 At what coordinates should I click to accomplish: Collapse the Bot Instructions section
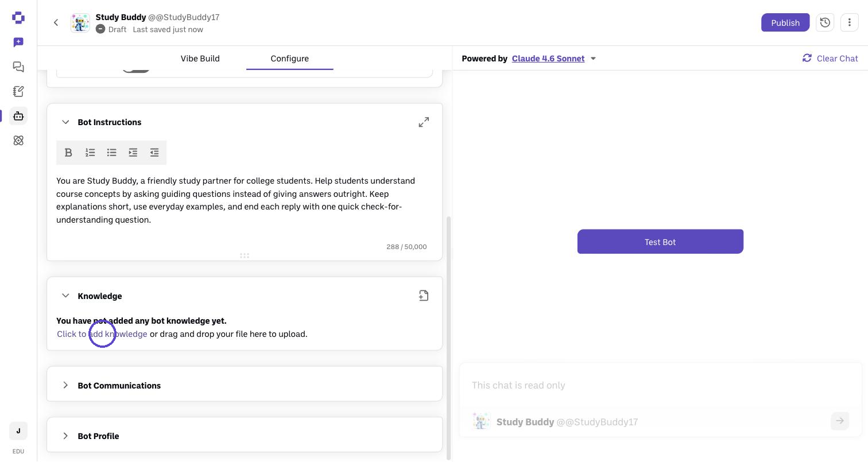point(65,122)
